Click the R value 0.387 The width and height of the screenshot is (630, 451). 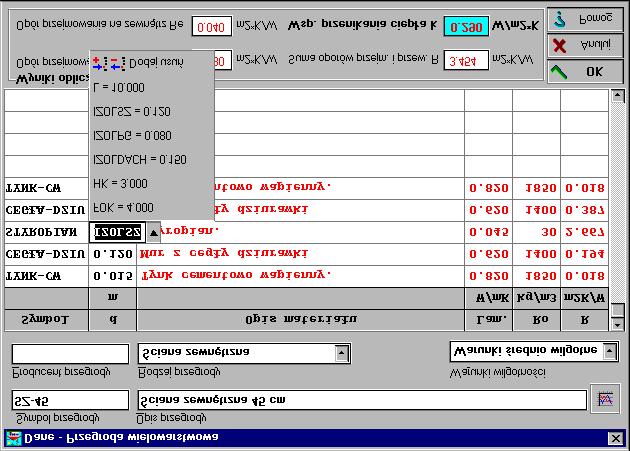[x=585, y=210]
